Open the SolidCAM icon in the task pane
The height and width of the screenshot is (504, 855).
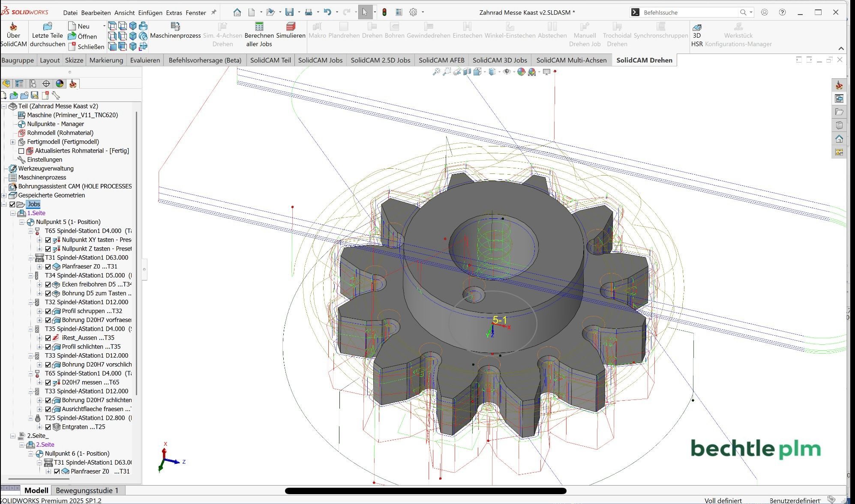point(839,85)
